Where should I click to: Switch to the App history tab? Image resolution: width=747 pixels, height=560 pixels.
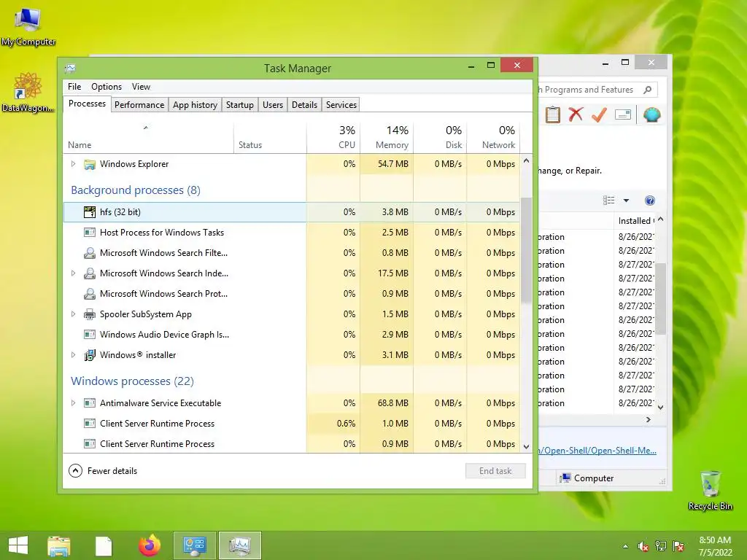point(195,105)
